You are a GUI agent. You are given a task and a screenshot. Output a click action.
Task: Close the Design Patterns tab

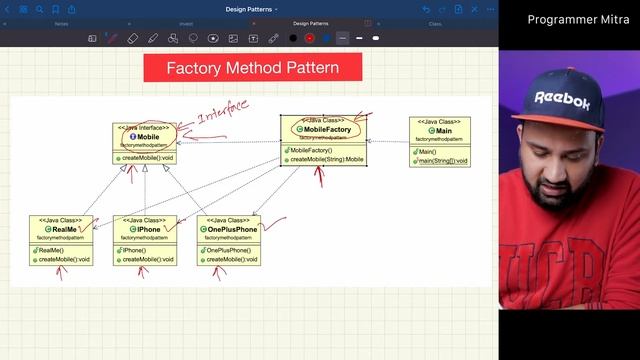pos(254,24)
